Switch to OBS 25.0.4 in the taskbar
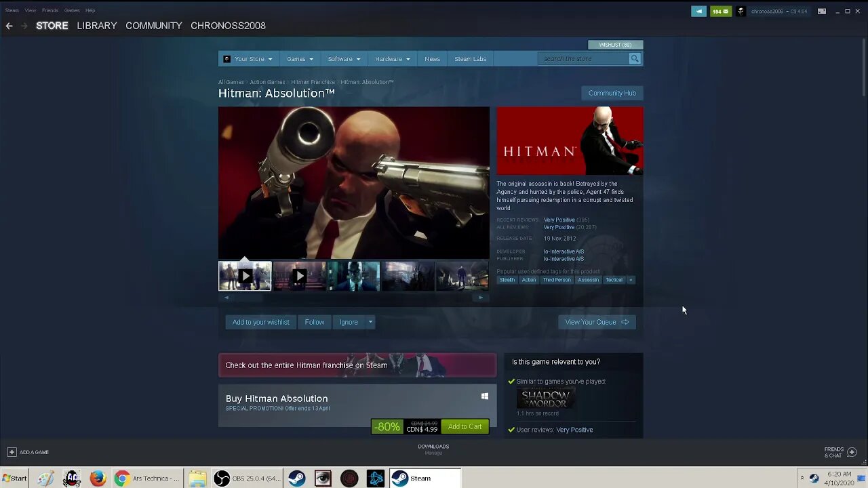Image resolution: width=868 pixels, height=488 pixels. 247,479
